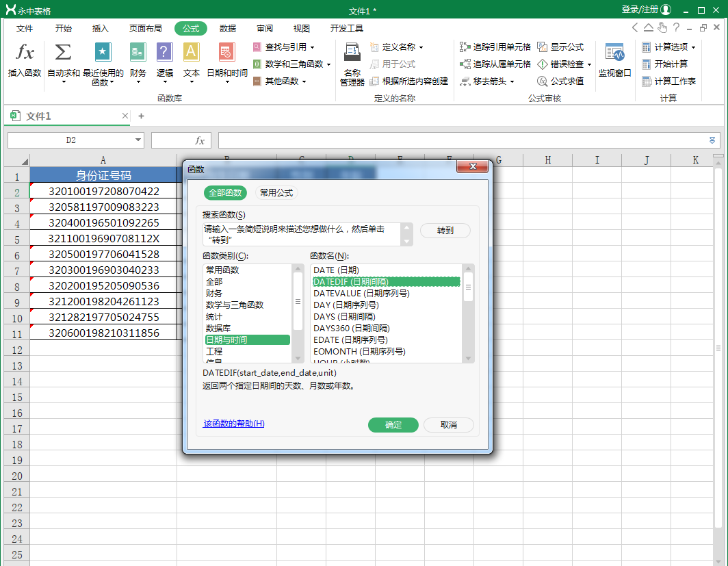Click Trace Precedents (追踪引用单元格)

click(495, 47)
